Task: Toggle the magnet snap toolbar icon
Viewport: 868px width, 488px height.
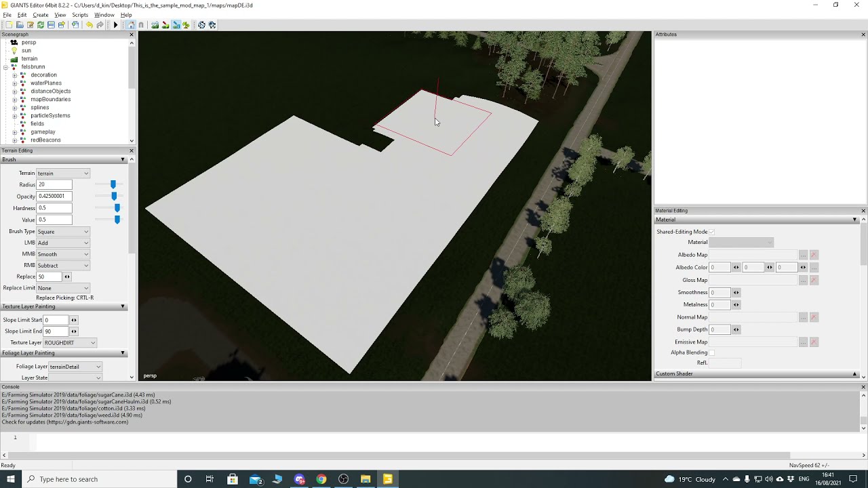Action: click(141, 25)
